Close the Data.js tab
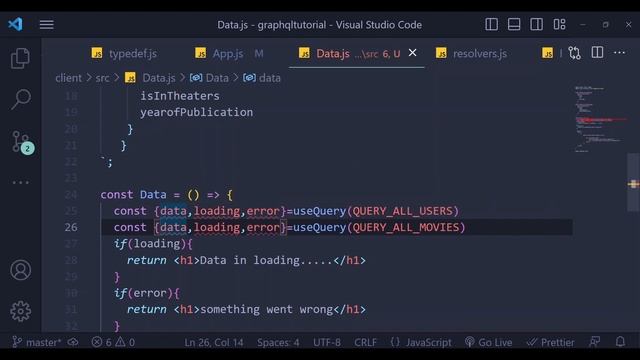Screen dimensions: 640x360 (413, 53)
